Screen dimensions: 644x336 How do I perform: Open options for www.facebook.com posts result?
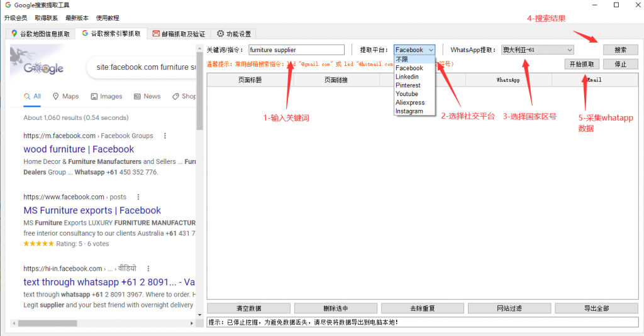point(138,197)
